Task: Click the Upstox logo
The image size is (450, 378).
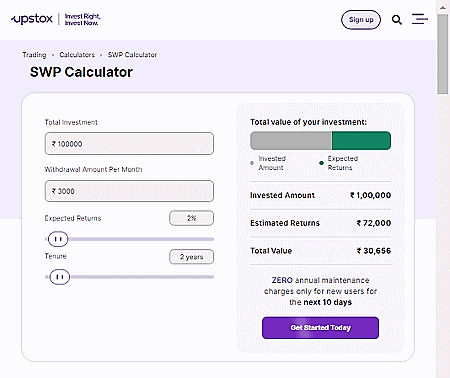Action: click(32, 19)
